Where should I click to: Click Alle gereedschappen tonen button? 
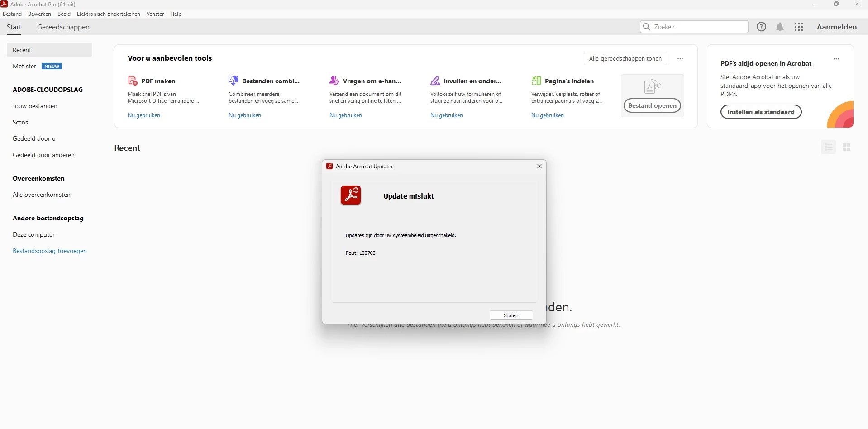click(625, 58)
